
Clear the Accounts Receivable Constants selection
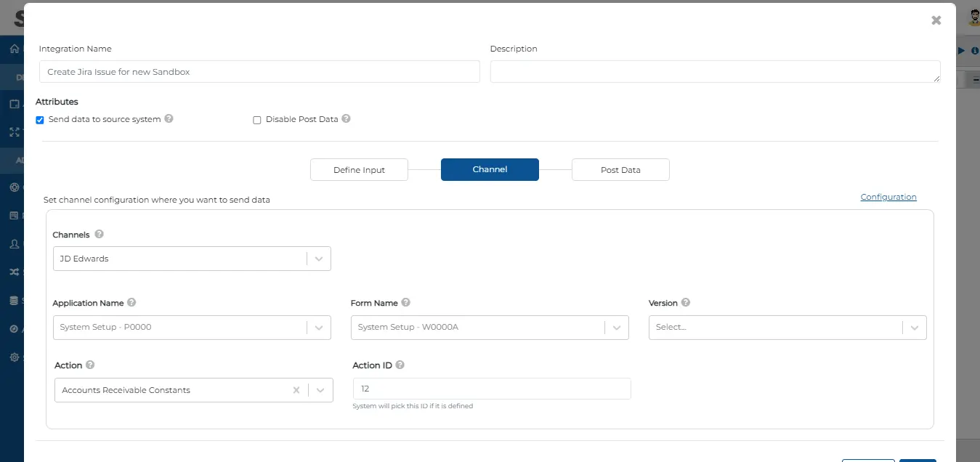pyautogui.click(x=296, y=390)
